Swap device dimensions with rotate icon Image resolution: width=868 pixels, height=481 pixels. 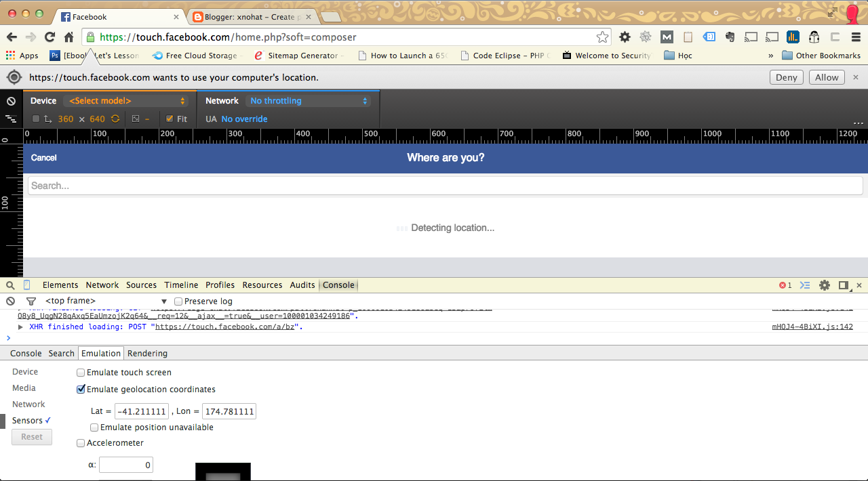coord(115,119)
